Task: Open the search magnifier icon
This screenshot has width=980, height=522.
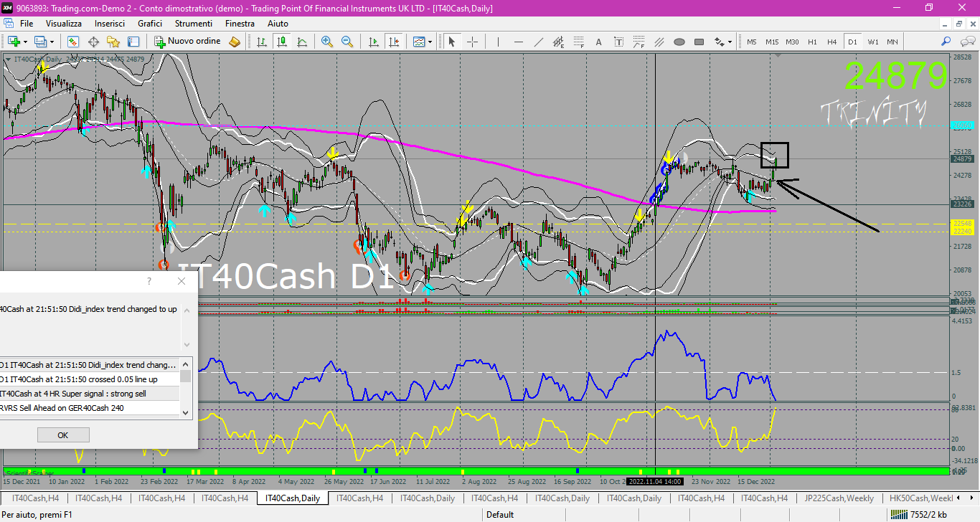Action: [946, 42]
